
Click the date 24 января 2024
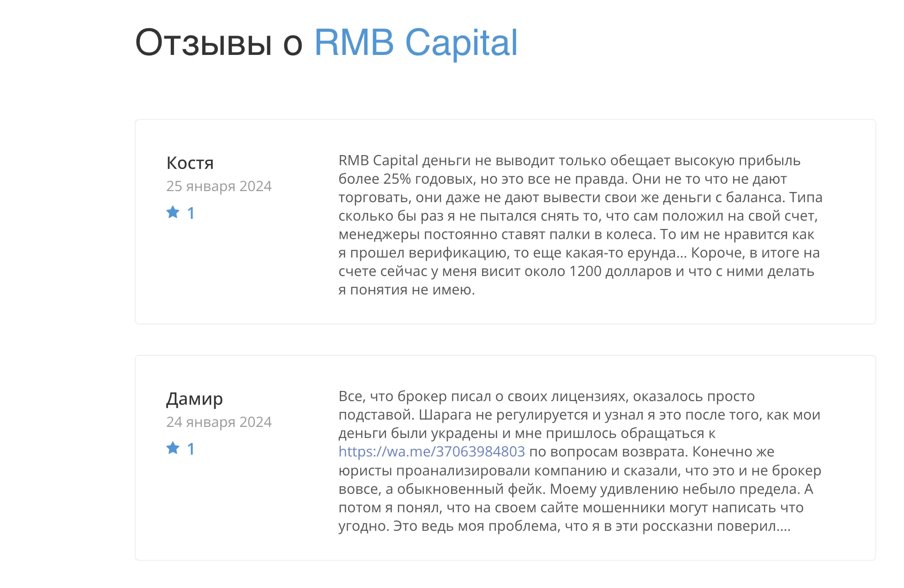pos(219,422)
